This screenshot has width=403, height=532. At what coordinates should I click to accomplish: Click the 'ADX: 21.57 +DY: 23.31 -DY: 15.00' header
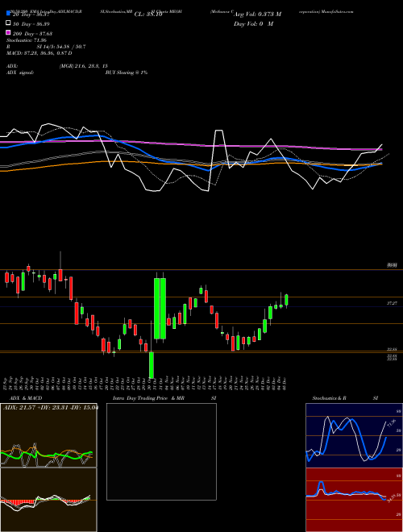[50, 407]
